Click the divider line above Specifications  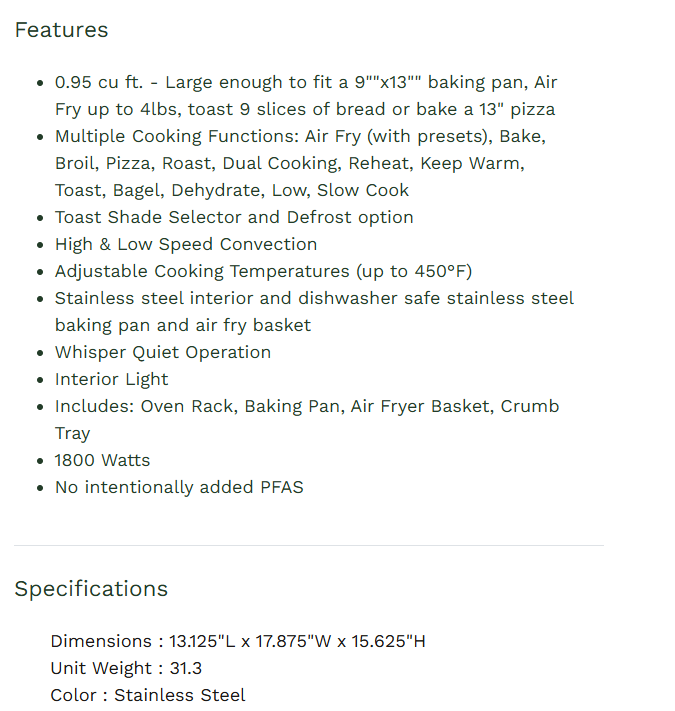[x=309, y=545]
